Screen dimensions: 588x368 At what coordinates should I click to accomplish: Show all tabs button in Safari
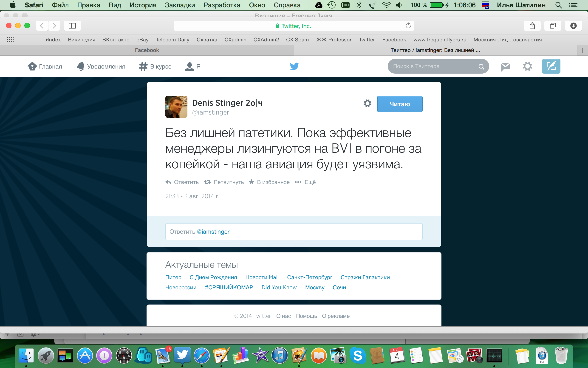(x=553, y=26)
